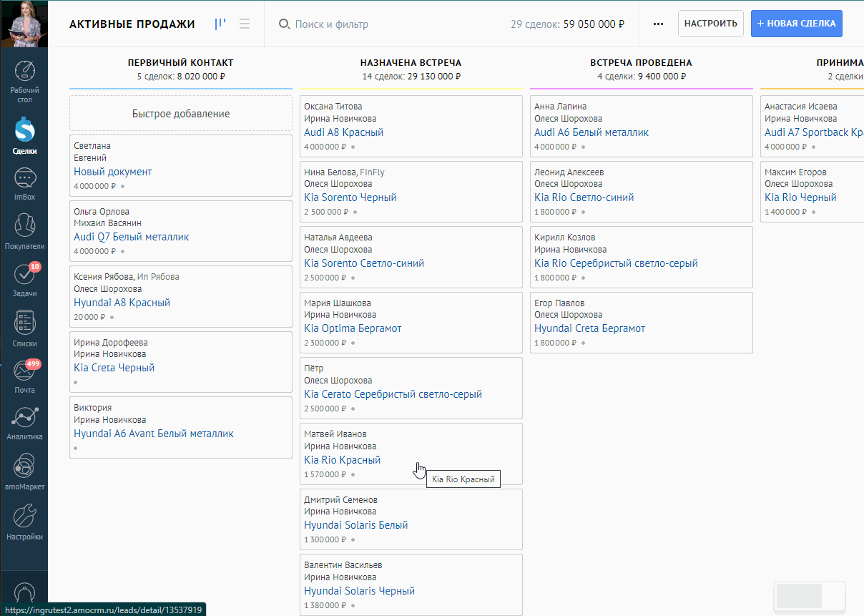
Task: Open deal Hyundai A8 Красный
Action: [x=122, y=303]
